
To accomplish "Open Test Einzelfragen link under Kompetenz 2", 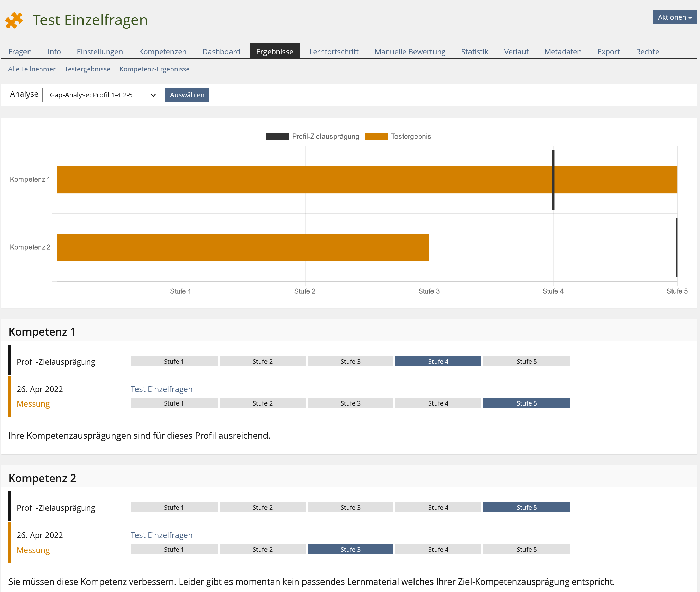I will 162,535.
